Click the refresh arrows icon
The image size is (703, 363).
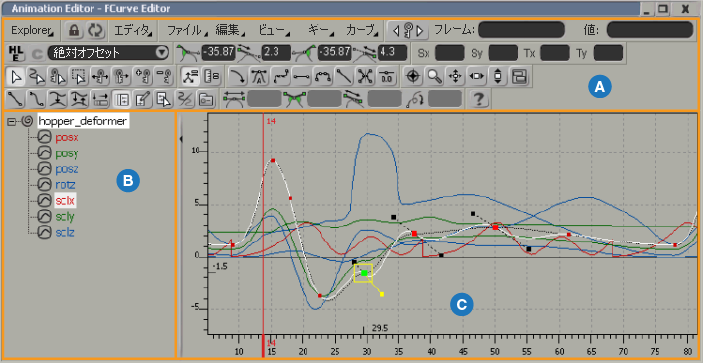(x=95, y=30)
